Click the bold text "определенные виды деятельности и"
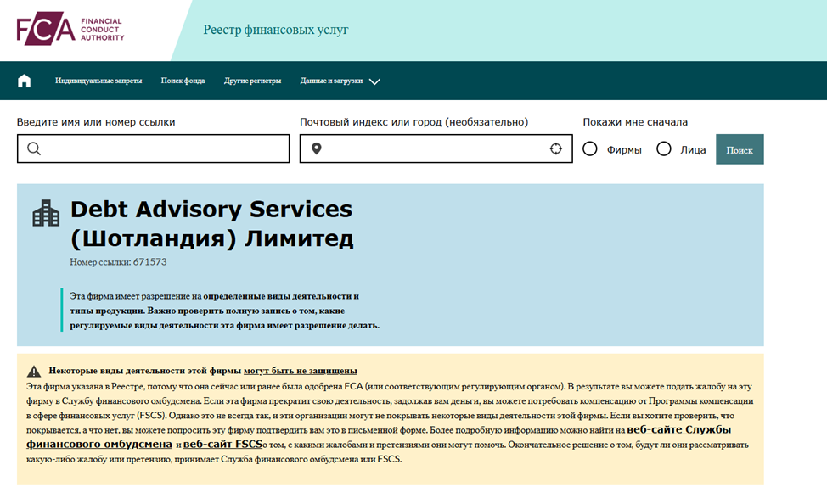The image size is (827, 504). pos(281,296)
